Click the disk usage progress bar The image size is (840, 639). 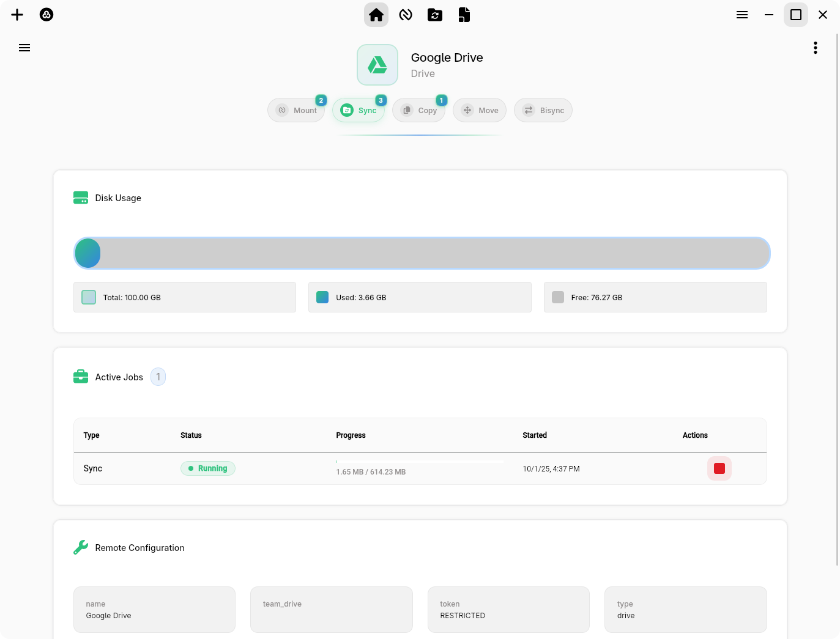pos(422,253)
